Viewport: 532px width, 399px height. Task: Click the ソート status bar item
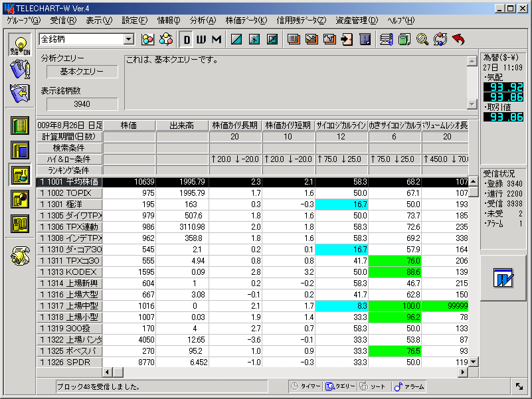(x=373, y=386)
